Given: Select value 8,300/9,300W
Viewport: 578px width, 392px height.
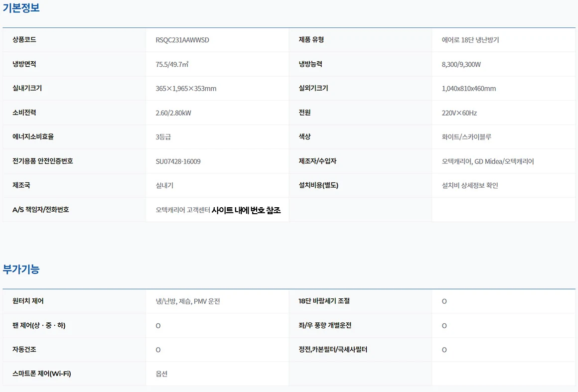Looking at the screenshot, I should pos(461,64).
